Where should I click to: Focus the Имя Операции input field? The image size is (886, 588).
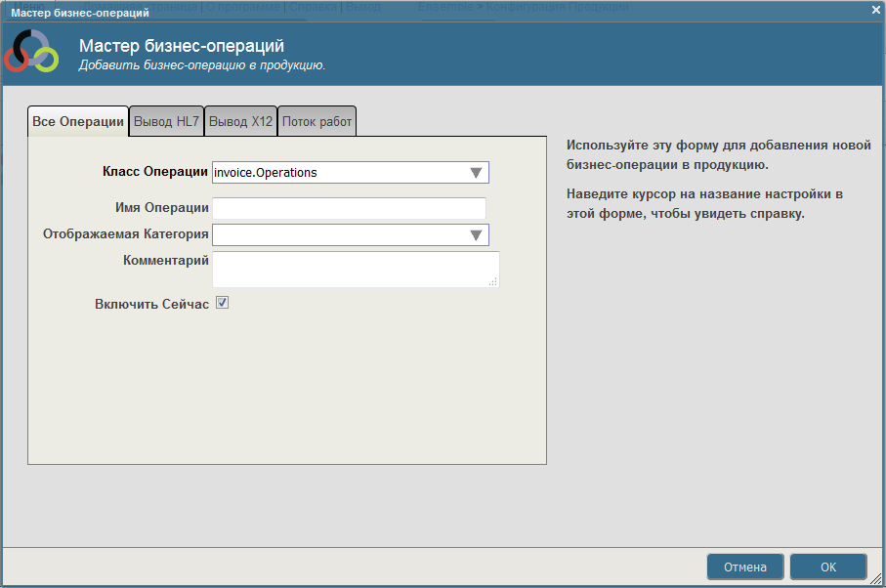349,208
